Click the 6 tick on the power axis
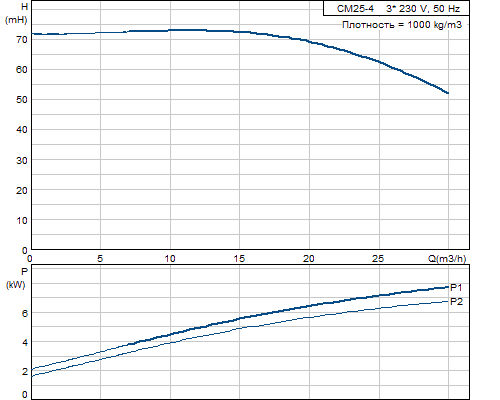The image size is (500, 400). click(x=25, y=313)
